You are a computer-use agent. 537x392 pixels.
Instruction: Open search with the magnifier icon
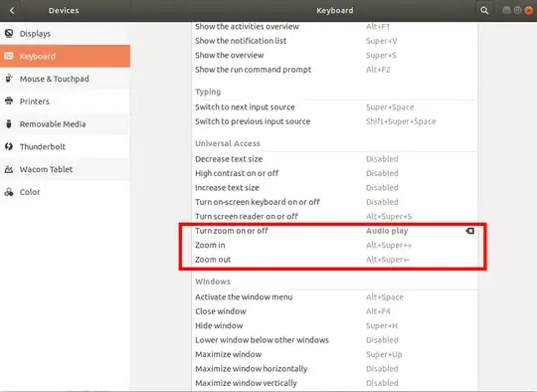(484, 11)
